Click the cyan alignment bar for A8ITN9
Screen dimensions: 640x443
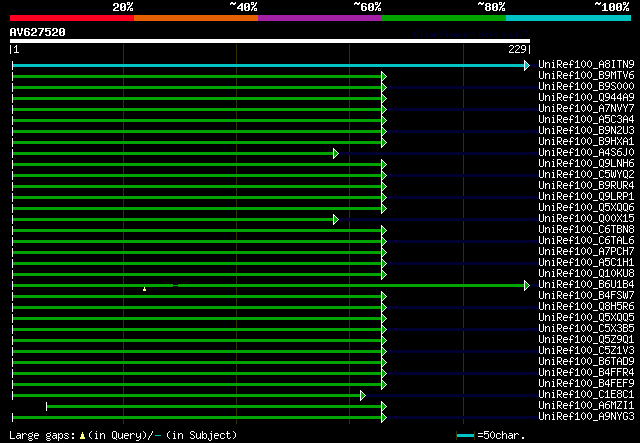pyautogui.click(x=269, y=65)
